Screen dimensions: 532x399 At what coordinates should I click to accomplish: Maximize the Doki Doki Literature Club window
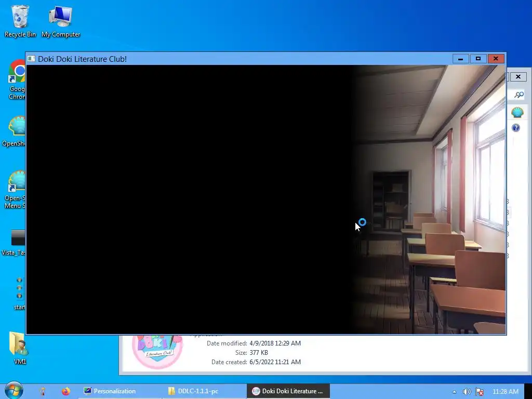[478, 59]
